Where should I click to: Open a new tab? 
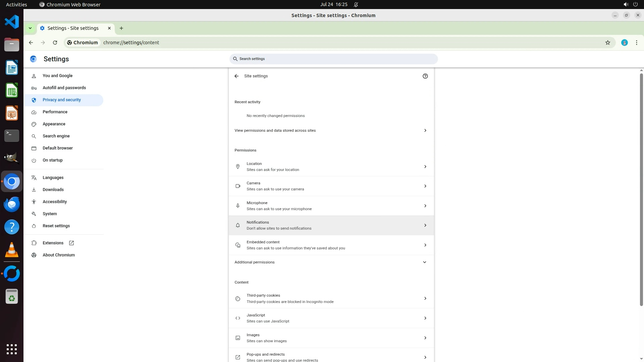121,28
